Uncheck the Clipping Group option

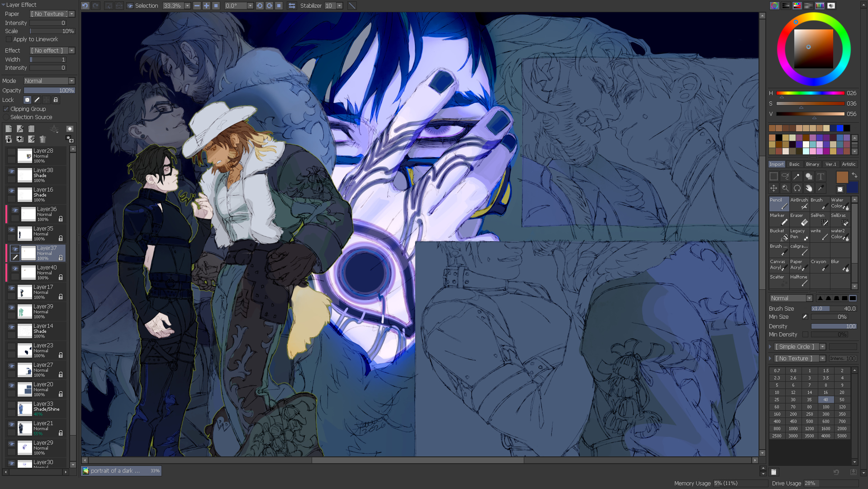6,109
